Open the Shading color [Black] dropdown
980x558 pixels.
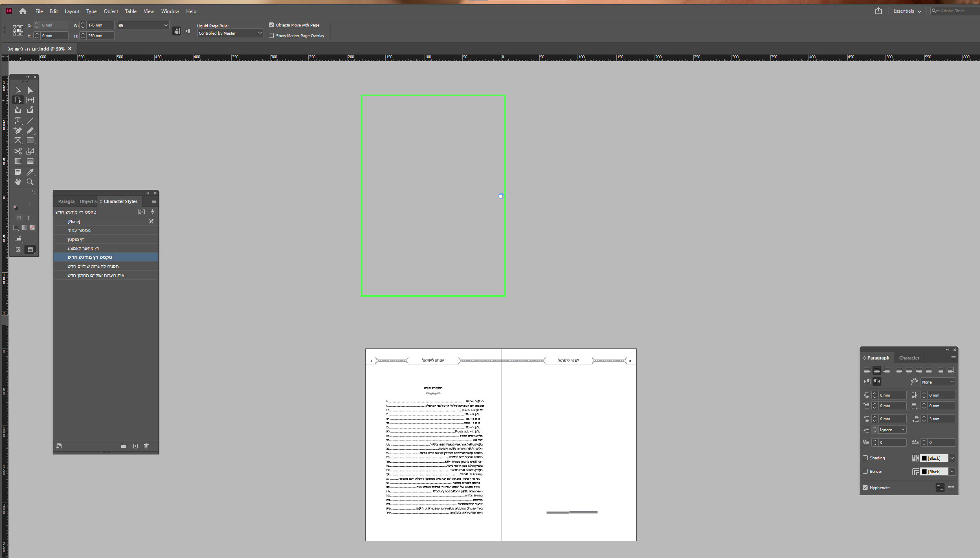tap(952, 458)
